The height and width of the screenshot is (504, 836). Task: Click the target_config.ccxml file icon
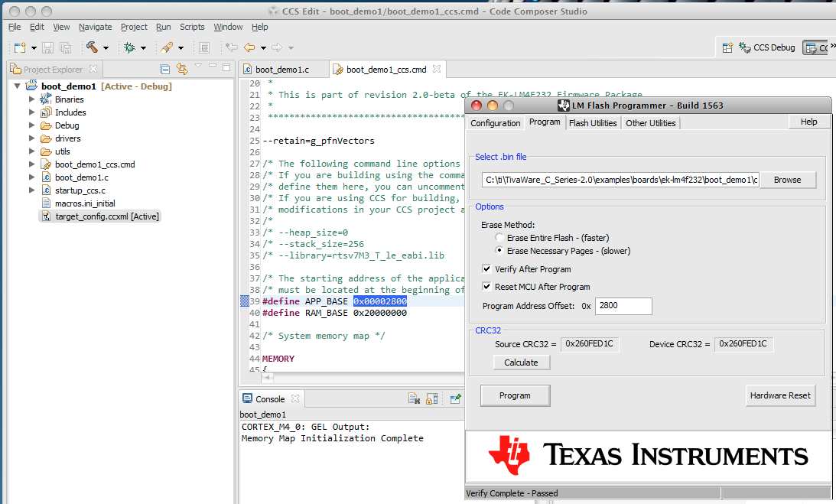pyautogui.click(x=46, y=216)
